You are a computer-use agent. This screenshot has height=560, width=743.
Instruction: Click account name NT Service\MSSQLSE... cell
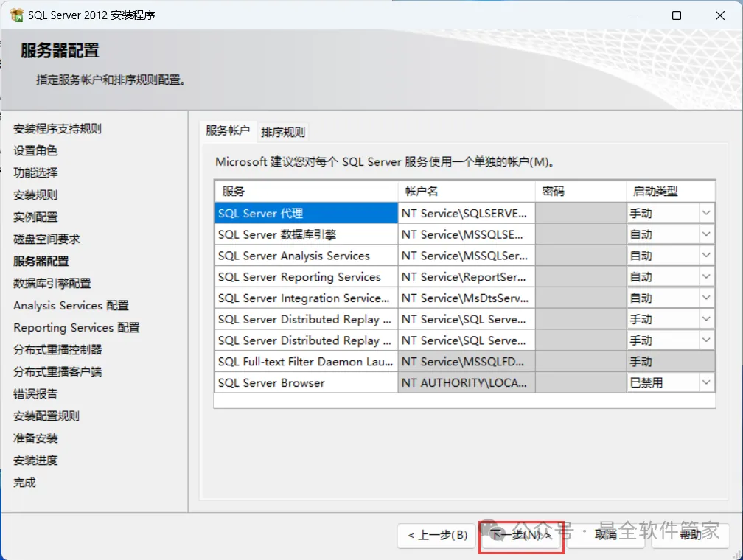pos(467,234)
